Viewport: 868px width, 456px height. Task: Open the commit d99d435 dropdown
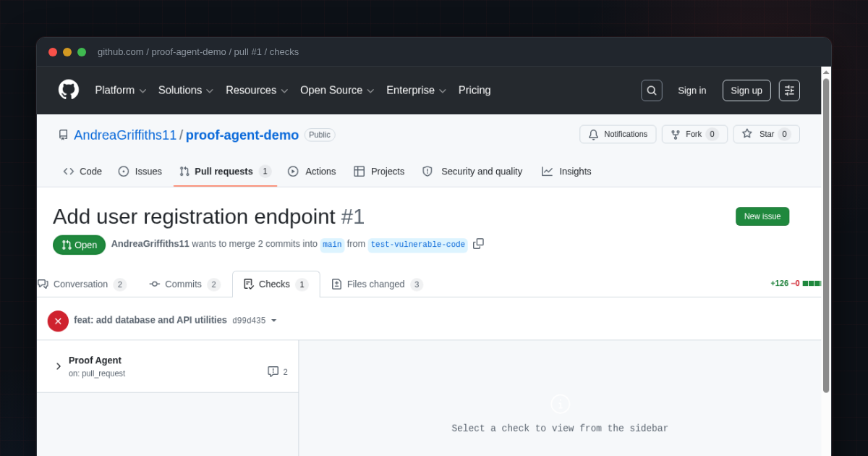[273, 321]
